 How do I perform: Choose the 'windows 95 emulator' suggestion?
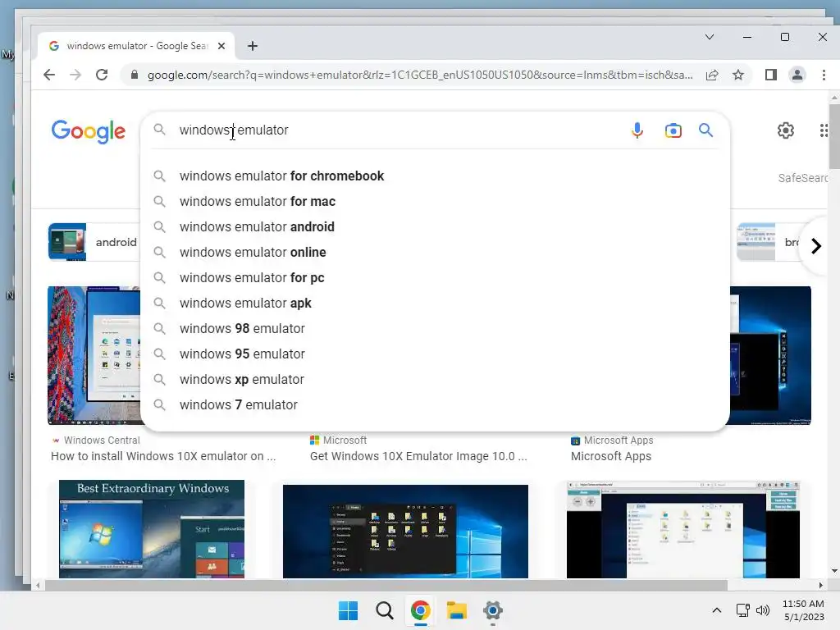435,354
